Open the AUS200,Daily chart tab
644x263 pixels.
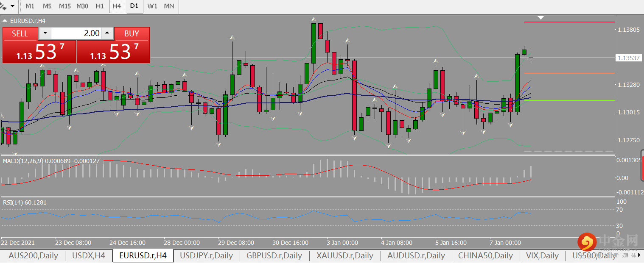[x=33, y=255]
